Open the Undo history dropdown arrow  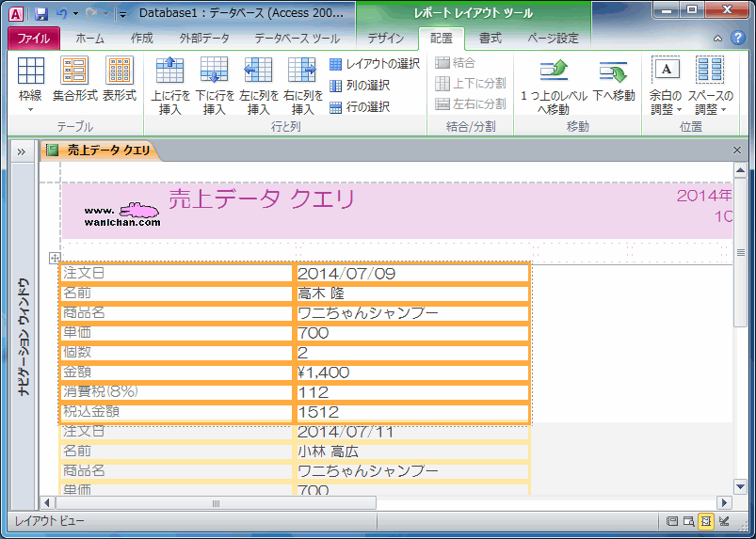click(x=75, y=14)
